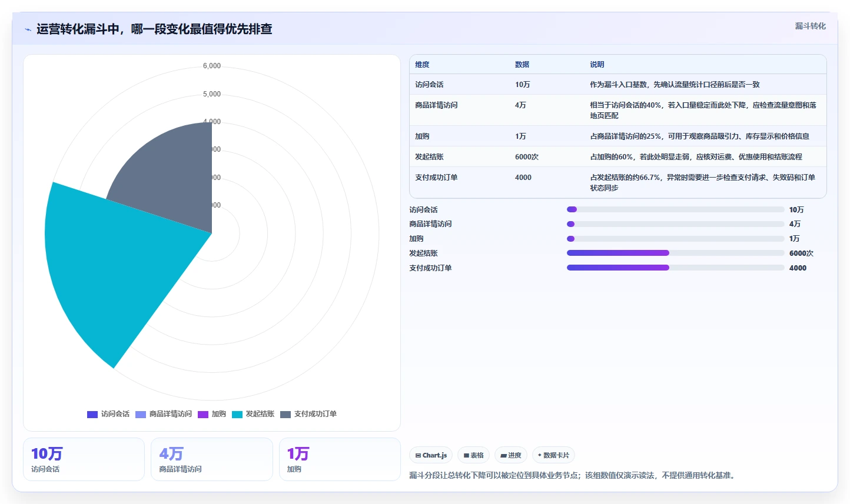Toggle 支付成功订单 legend swatch in chart
This screenshot has height=504, width=850.
[285, 414]
